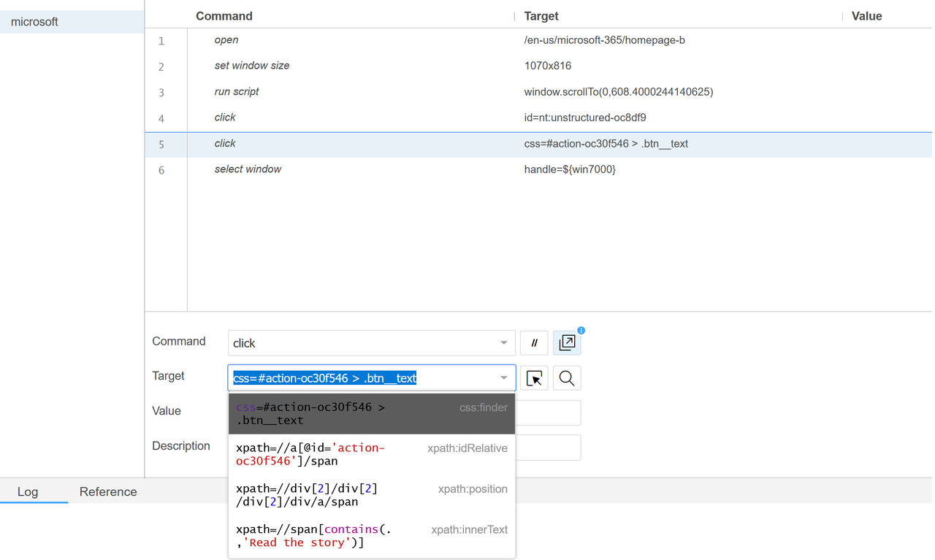Choose the xpath:innerText locator option

372,537
